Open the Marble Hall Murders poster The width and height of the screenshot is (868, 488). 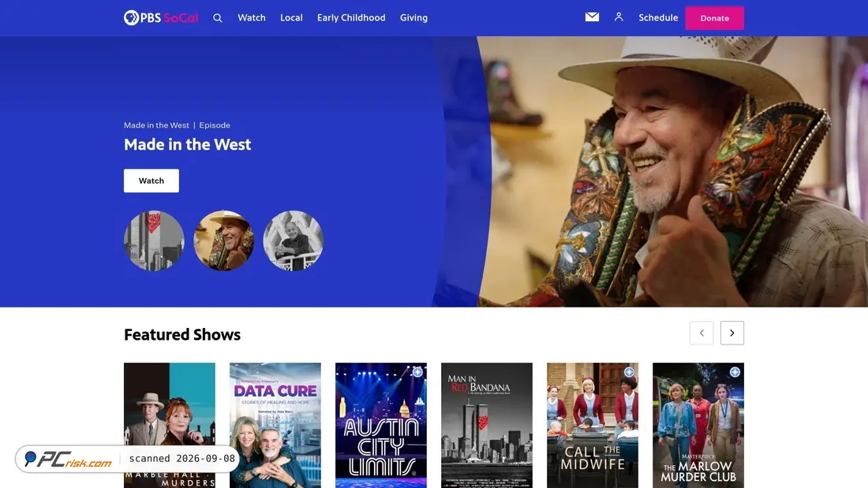tap(170, 425)
